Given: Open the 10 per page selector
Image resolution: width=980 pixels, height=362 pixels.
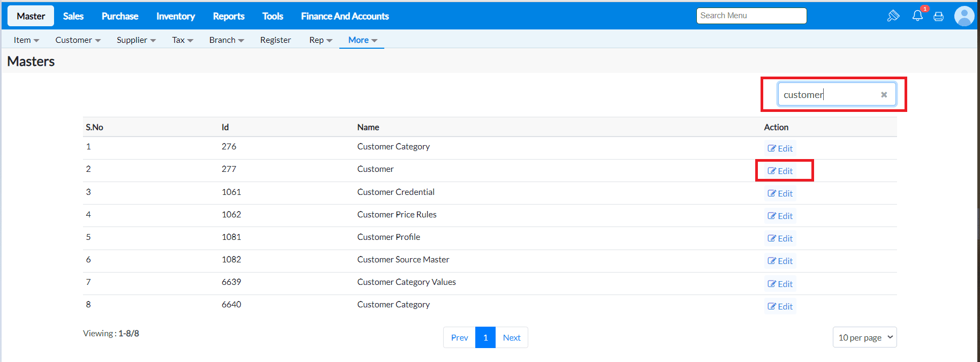Looking at the screenshot, I should point(864,337).
